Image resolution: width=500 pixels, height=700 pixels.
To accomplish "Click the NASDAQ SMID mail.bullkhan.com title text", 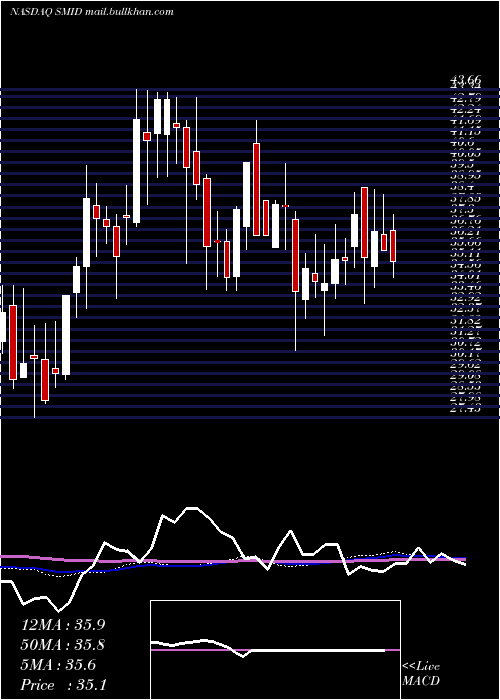I will 92,12.
